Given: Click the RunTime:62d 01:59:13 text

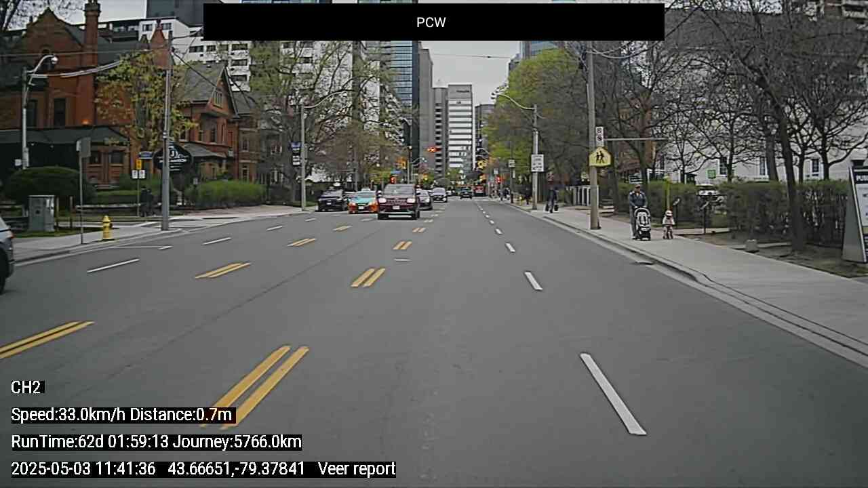Looking at the screenshot, I should [x=90, y=442].
